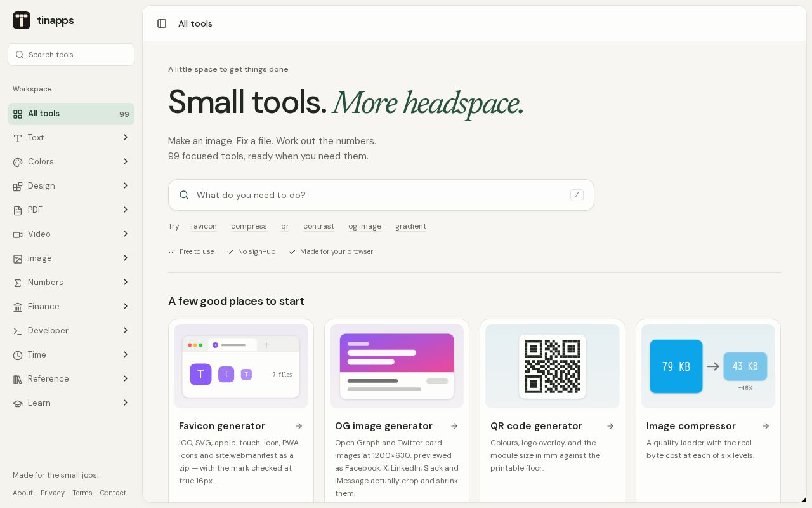
Task: Expand the Text category chevron
Action: point(125,138)
